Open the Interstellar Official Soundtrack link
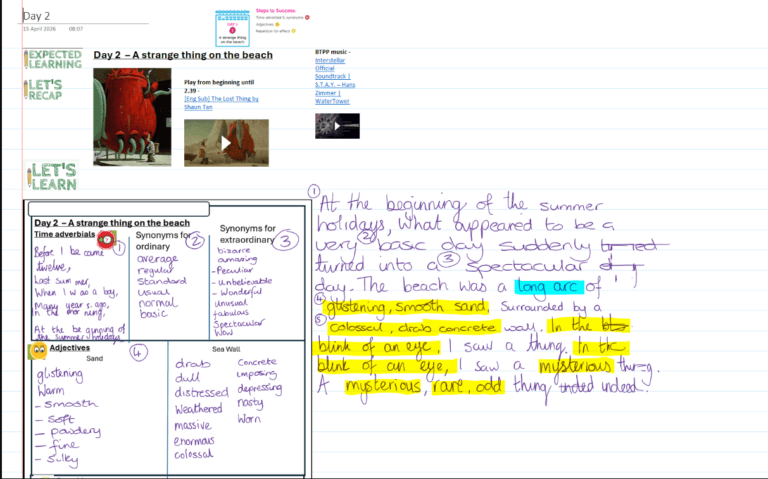 point(335,81)
